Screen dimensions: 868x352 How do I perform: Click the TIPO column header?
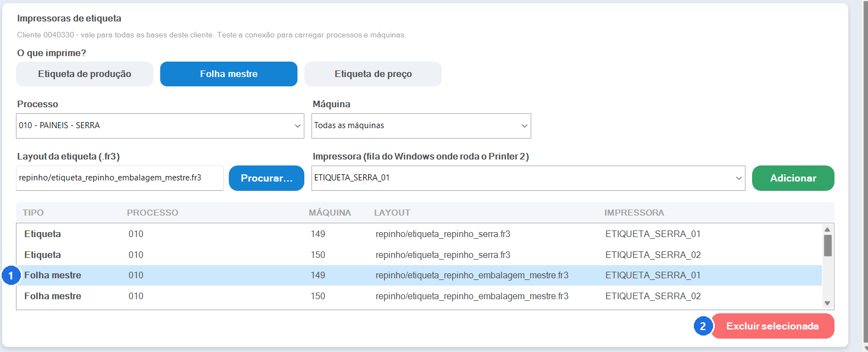point(34,212)
